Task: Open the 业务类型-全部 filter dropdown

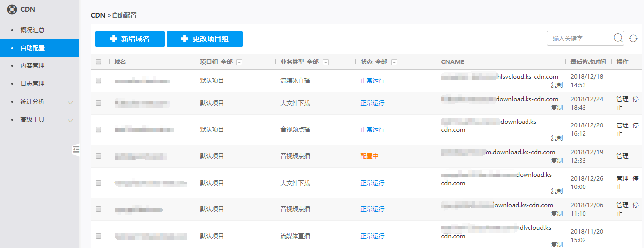Action: [326, 62]
